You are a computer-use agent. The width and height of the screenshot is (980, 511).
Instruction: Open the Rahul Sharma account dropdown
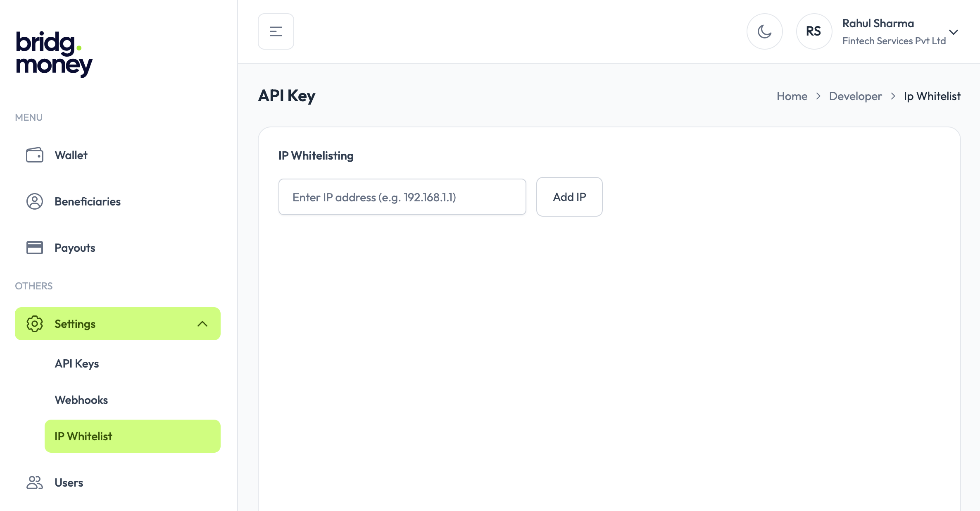(954, 32)
